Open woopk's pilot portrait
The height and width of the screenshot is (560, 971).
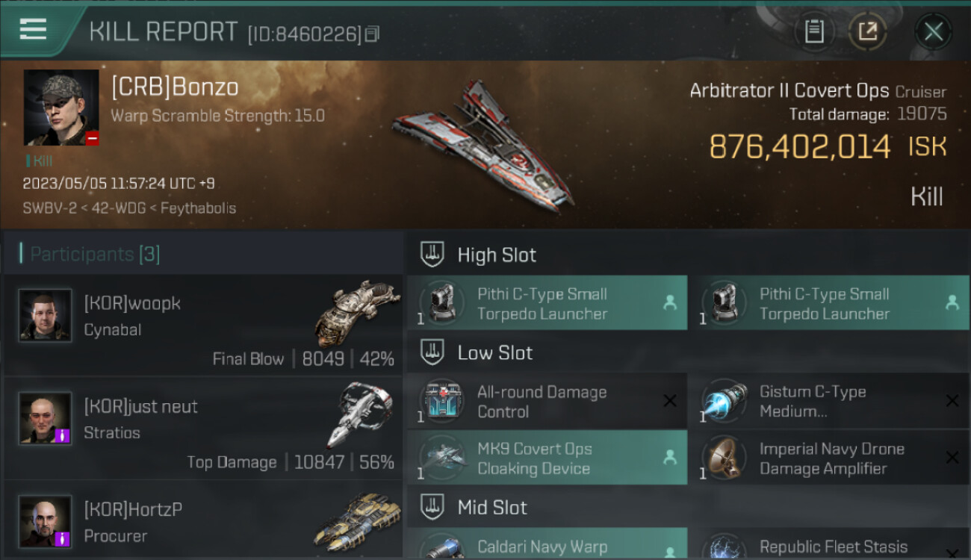point(46,316)
